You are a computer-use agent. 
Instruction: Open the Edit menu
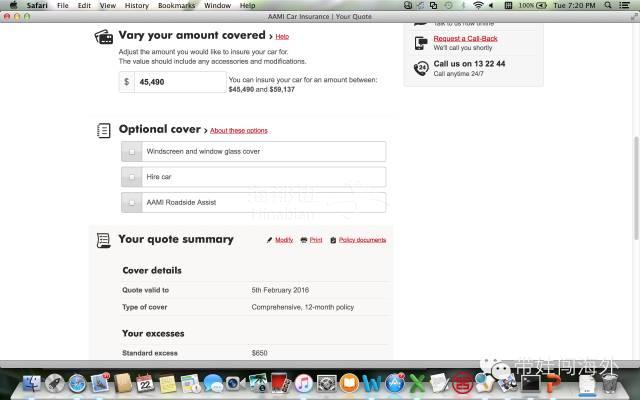pos(84,5)
